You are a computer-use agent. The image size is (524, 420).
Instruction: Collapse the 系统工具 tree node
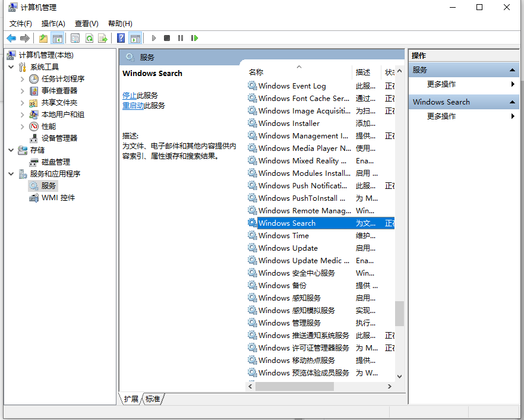[x=11, y=67]
